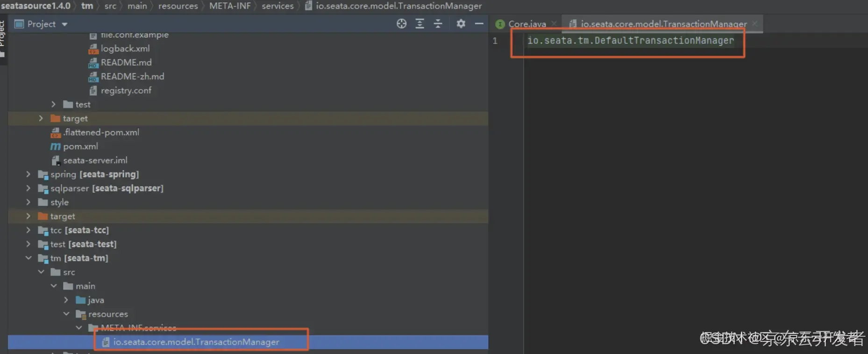Select .flattened-pom.xml file
The height and width of the screenshot is (354, 868).
101,133
